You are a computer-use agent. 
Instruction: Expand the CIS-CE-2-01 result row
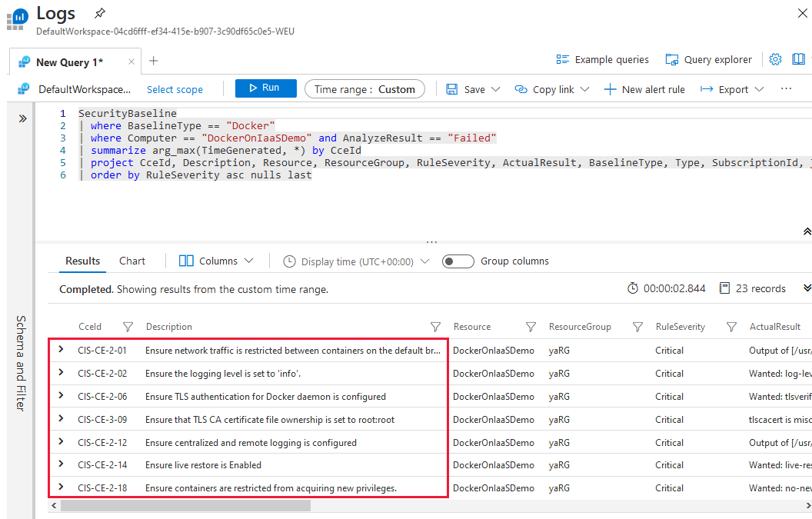(x=61, y=350)
